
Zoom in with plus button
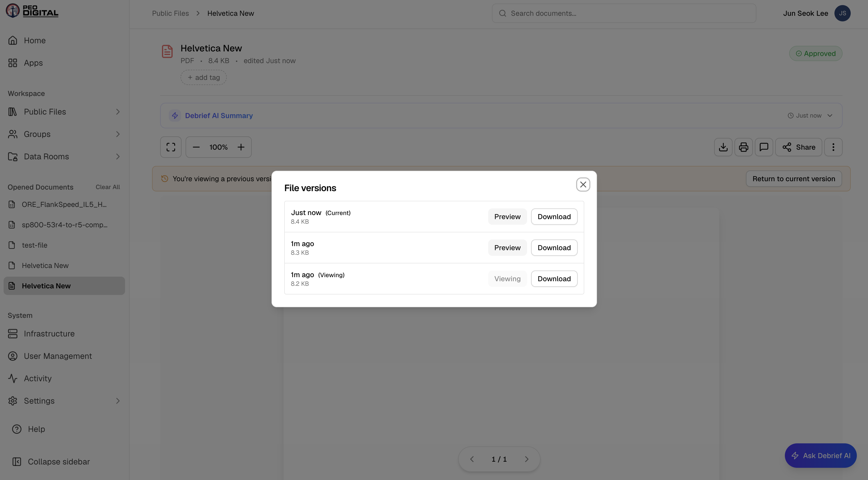pyautogui.click(x=241, y=147)
